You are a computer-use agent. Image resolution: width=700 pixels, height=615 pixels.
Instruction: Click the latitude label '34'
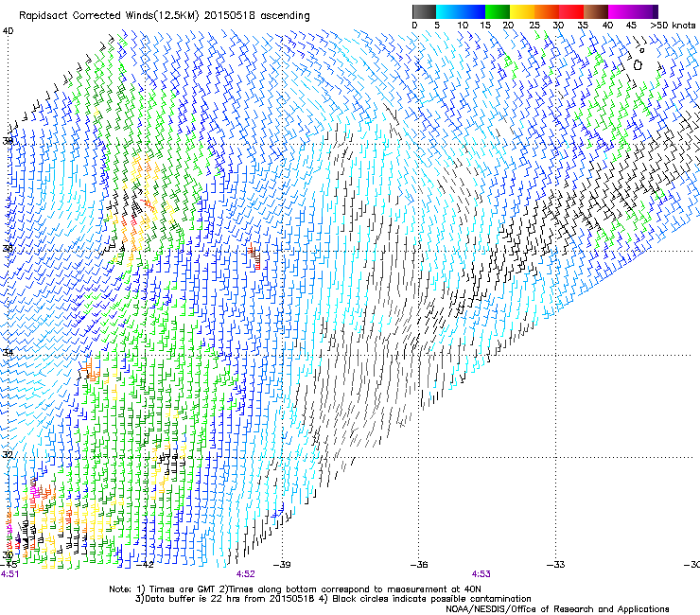pyautogui.click(x=8, y=352)
